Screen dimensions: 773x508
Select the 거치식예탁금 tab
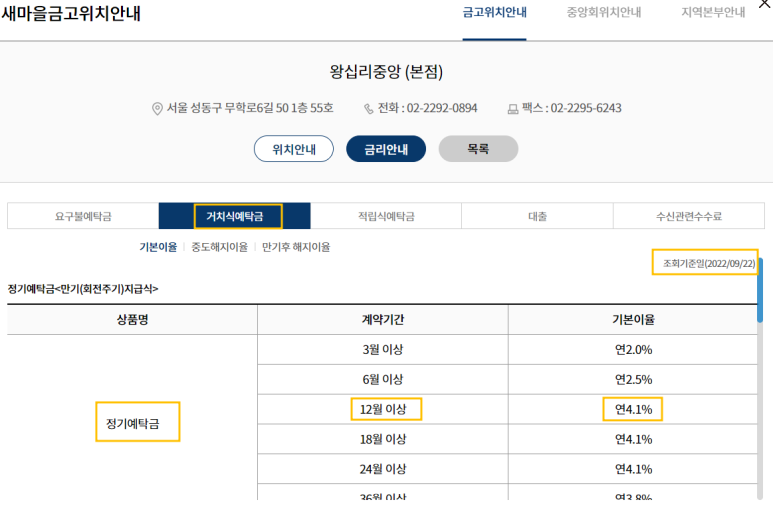pos(235,216)
